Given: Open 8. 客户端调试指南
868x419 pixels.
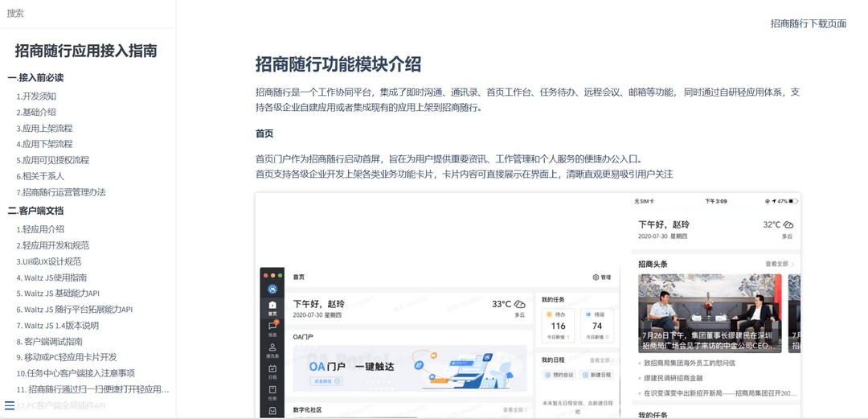Looking at the screenshot, I should coord(50,342).
